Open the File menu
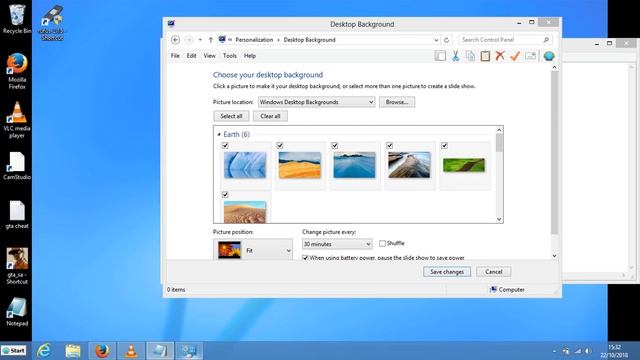640x360 pixels. [175, 56]
